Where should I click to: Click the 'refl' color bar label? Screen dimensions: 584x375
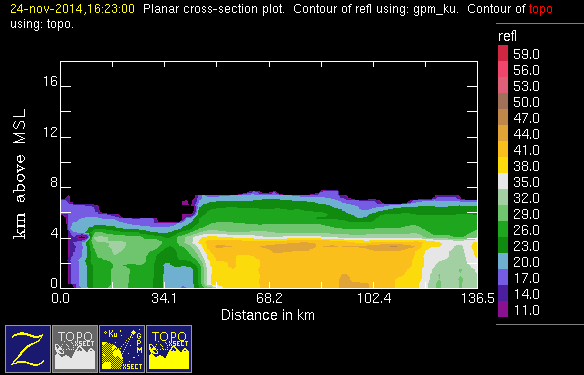point(507,36)
